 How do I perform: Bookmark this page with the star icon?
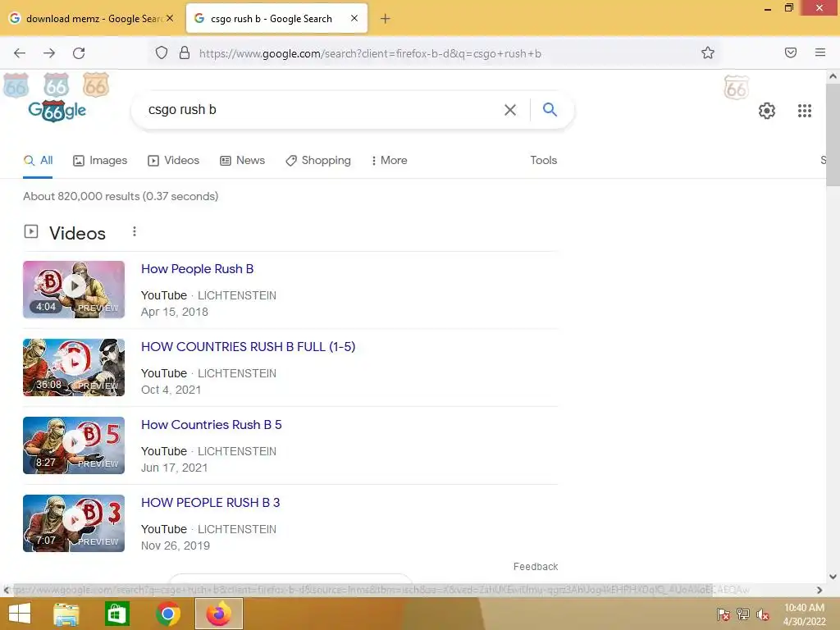[x=708, y=52]
